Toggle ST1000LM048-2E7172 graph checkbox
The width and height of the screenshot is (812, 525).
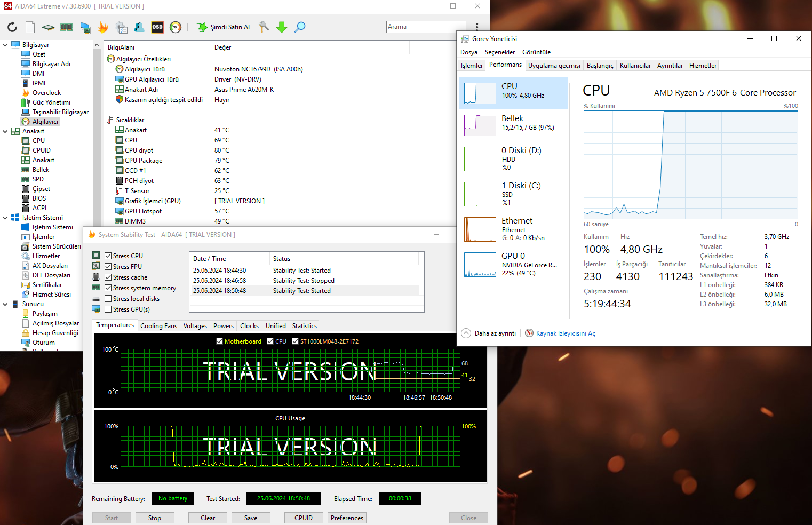coord(295,341)
